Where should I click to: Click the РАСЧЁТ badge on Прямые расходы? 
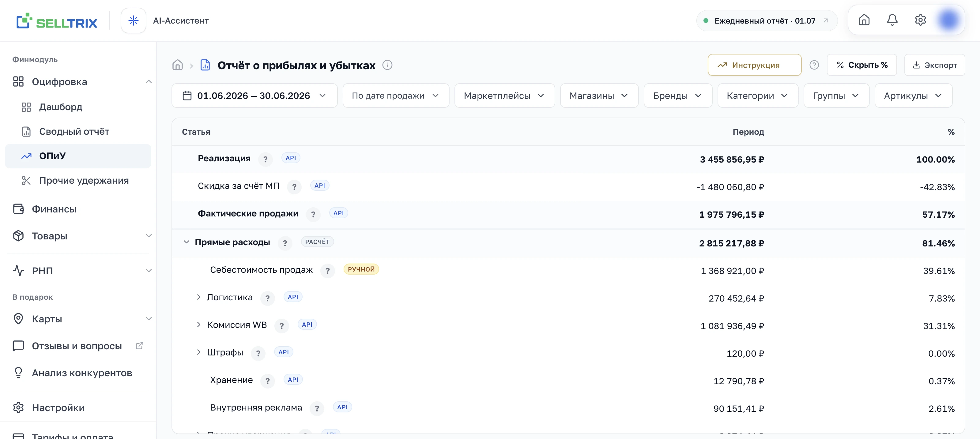point(317,242)
